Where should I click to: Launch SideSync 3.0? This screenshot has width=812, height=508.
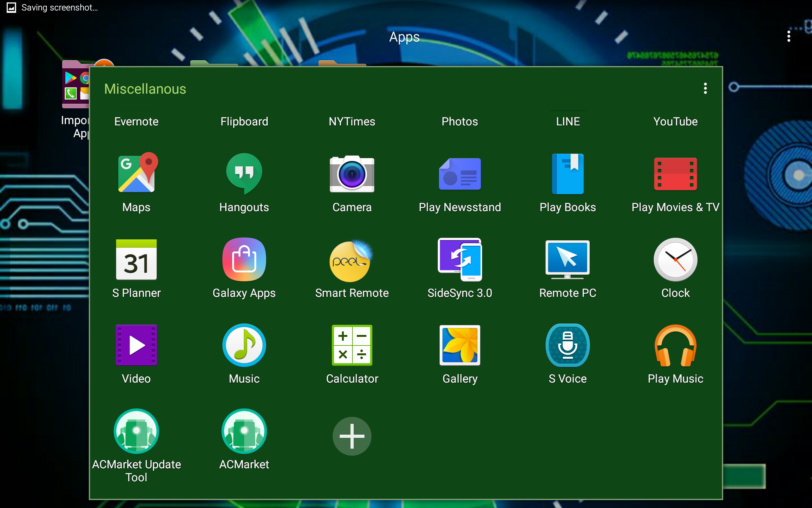pyautogui.click(x=460, y=259)
